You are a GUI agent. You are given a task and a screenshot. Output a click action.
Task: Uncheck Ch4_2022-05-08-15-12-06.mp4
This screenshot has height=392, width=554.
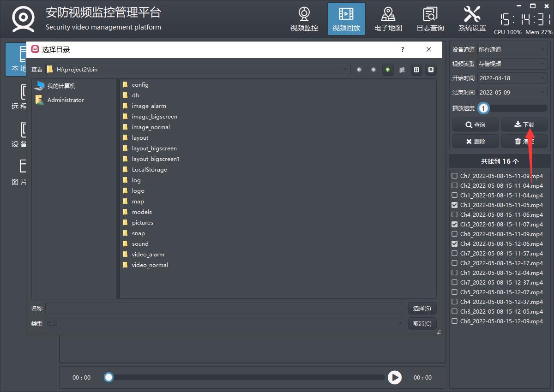point(455,244)
